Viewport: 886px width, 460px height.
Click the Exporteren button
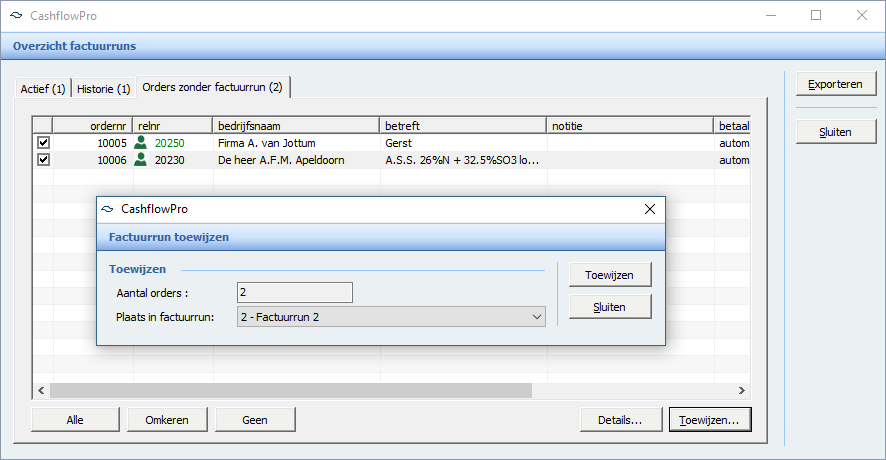836,84
